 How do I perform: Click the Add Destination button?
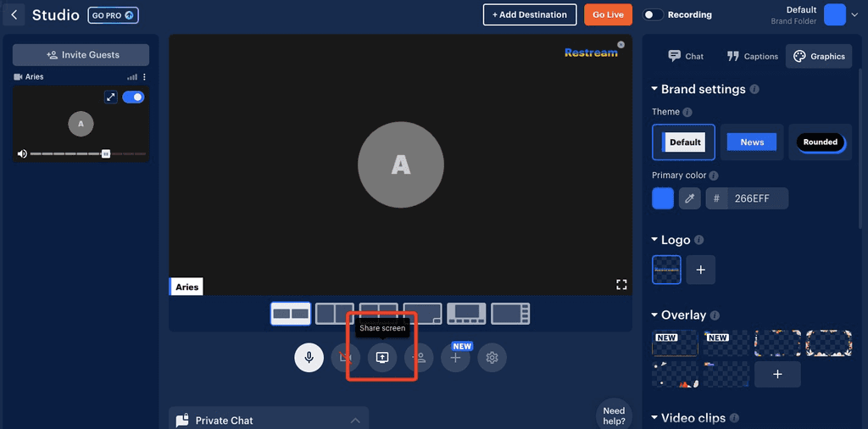530,14
